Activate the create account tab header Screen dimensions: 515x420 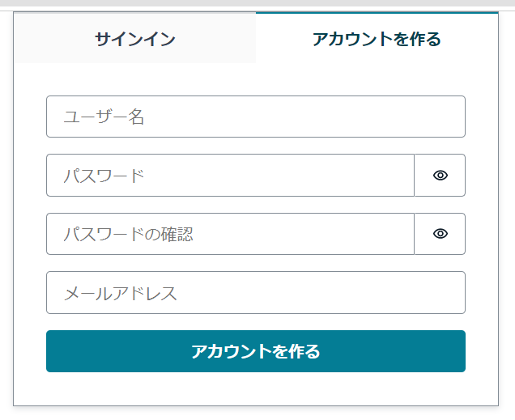(x=377, y=38)
